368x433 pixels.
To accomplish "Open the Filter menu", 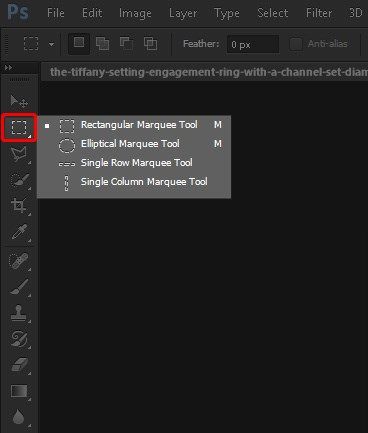I will [319, 13].
